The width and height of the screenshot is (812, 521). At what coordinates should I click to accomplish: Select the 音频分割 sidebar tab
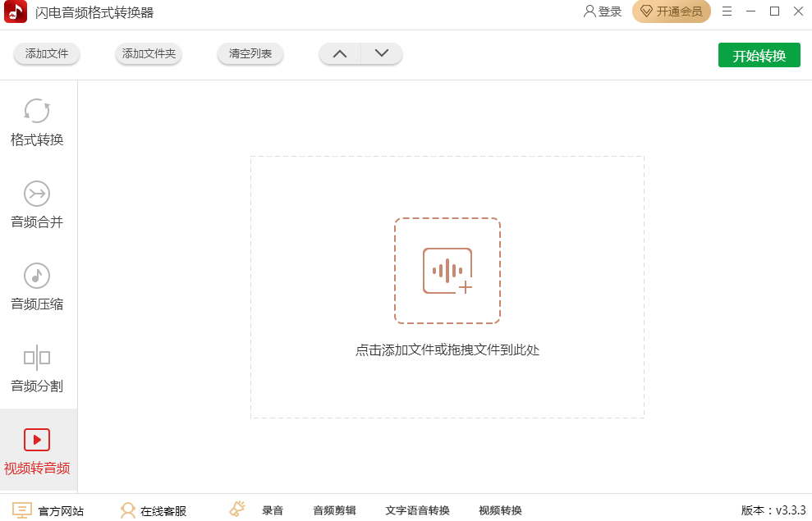[37, 369]
